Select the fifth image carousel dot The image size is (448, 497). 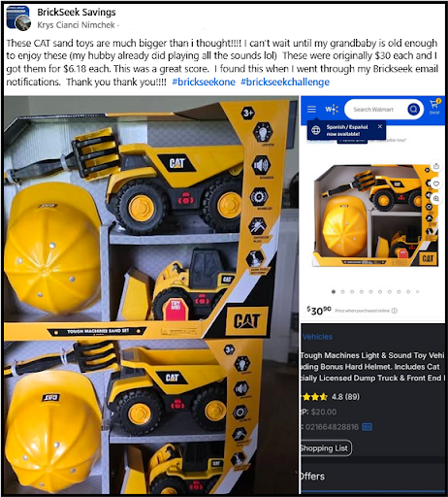pyautogui.click(x=370, y=292)
